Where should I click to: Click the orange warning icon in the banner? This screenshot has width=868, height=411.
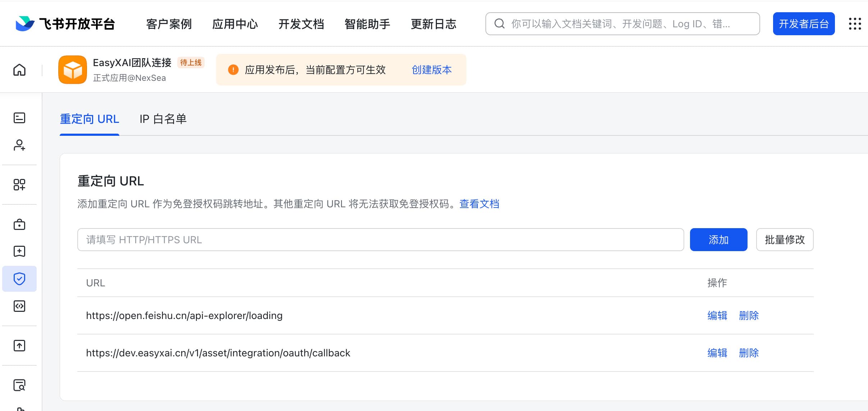[x=233, y=70]
